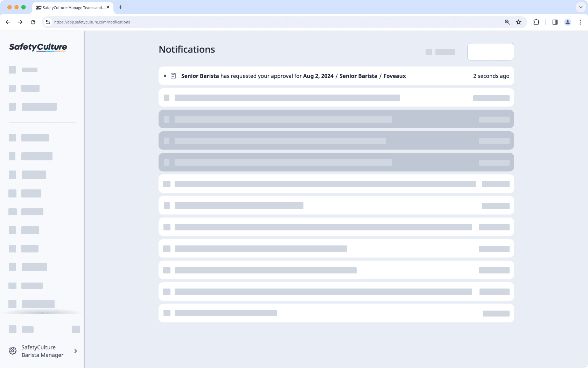Screen dimensions: 588x368
Task: Click the settings gear beside SafetyCulture Barista Manager
Action: pos(13,350)
